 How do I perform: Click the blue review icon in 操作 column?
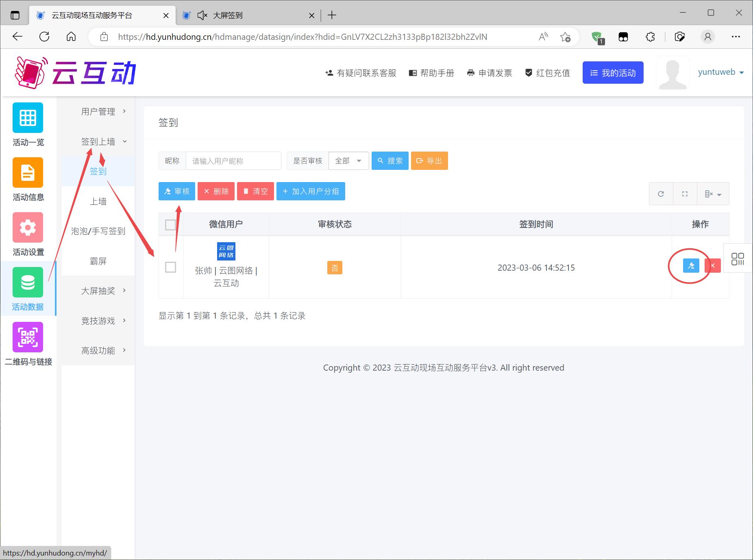pos(691,266)
